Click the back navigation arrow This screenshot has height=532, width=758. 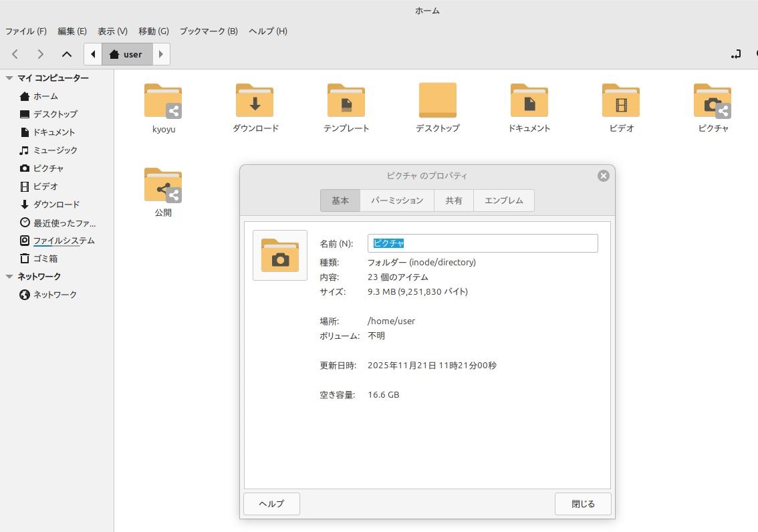tap(15, 54)
